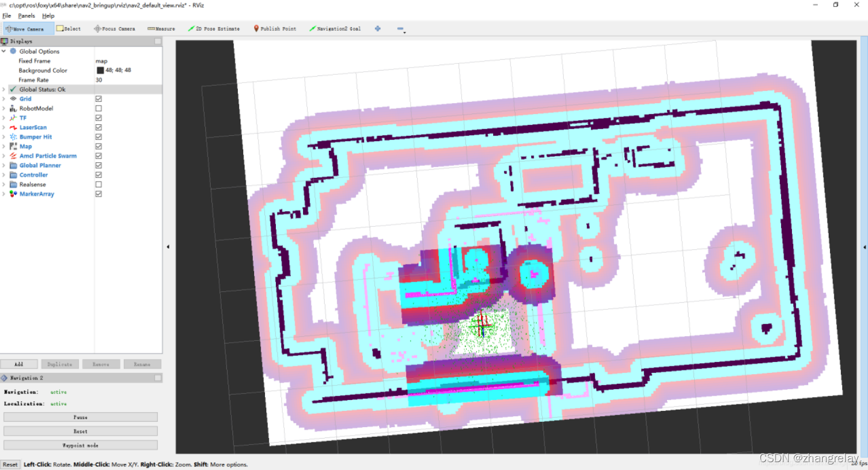Select the Publish Point tool
The image size is (868, 470).
275,28
